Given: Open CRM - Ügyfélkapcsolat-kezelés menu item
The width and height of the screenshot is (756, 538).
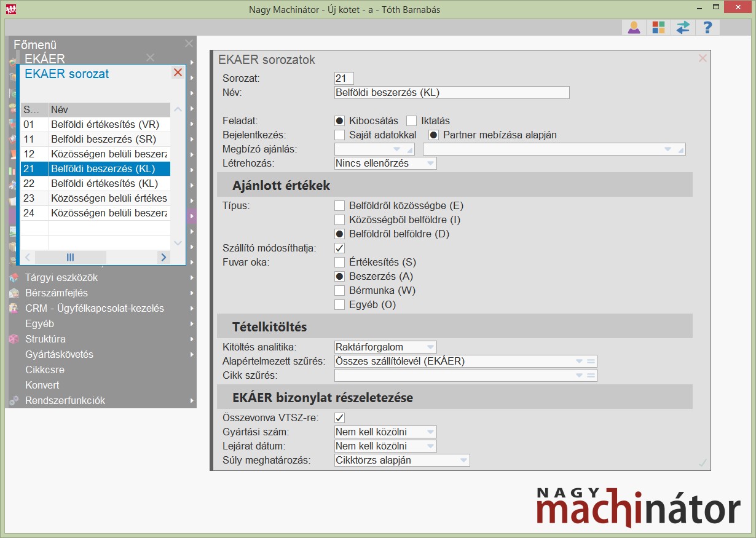Looking at the screenshot, I should pos(95,309).
